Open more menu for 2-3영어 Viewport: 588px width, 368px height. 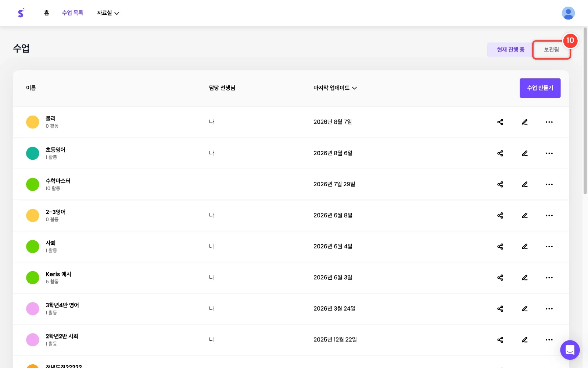click(549, 215)
